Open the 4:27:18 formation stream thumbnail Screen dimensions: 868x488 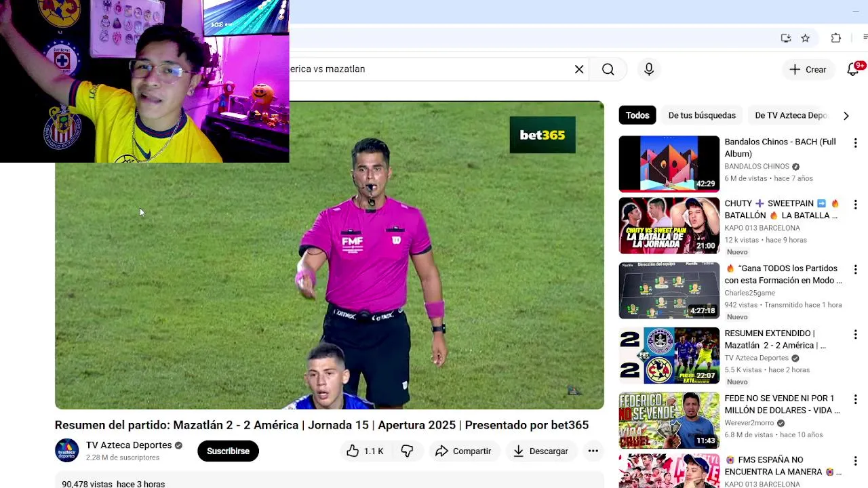coord(669,291)
